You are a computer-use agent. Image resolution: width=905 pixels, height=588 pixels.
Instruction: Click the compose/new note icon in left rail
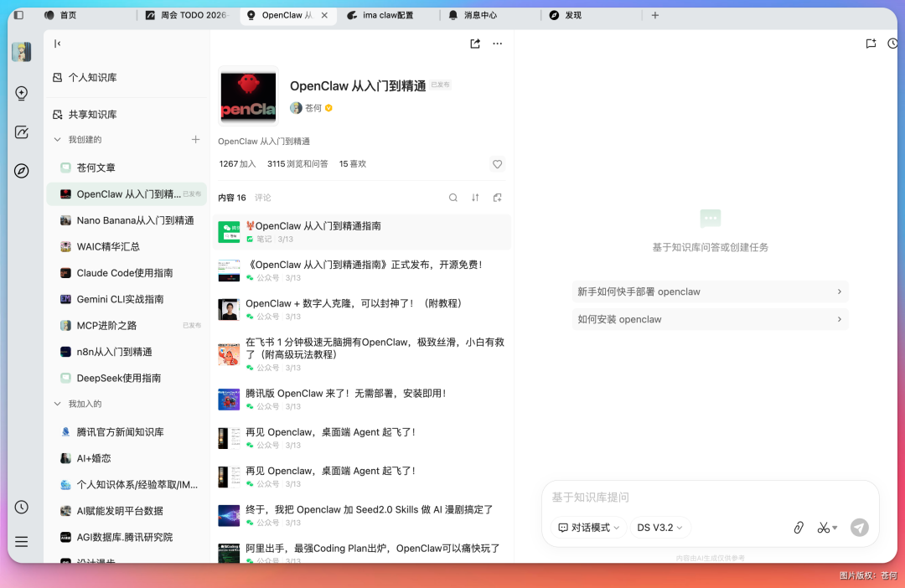coord(21,132)
